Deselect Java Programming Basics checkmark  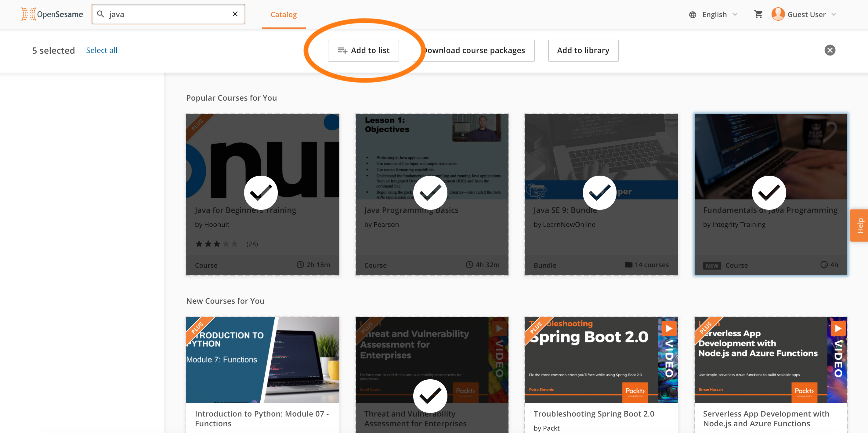coord(430,193)
